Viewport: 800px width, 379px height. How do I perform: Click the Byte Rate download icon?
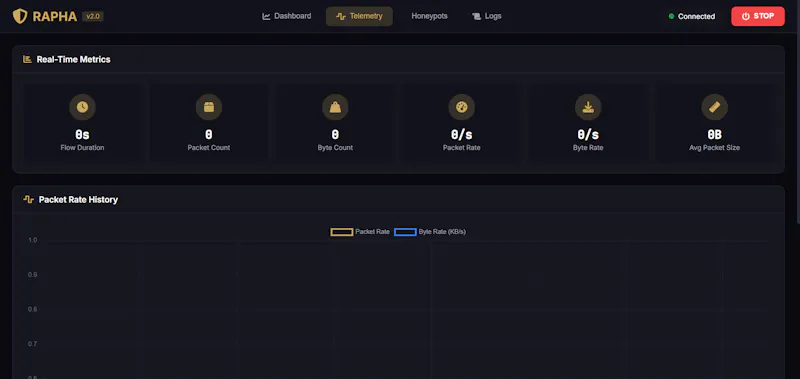[588, 107]
